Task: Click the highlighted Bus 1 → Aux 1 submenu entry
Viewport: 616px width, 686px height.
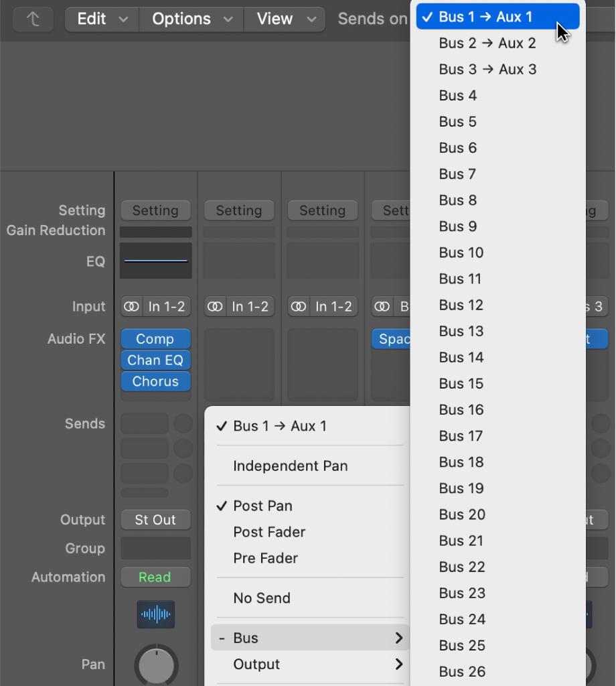Action: coord(498,17)
